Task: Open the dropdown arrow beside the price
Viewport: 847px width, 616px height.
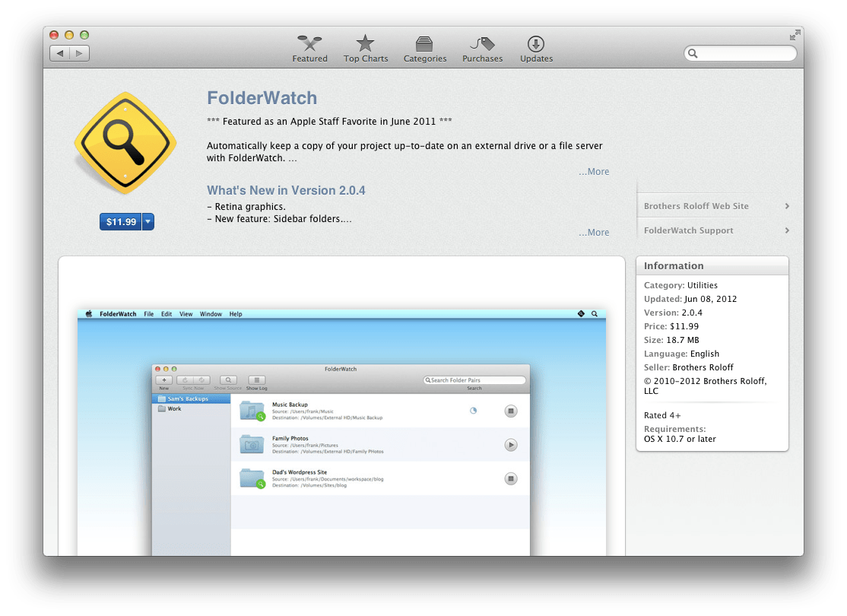Action: click(x=148, y=221)
